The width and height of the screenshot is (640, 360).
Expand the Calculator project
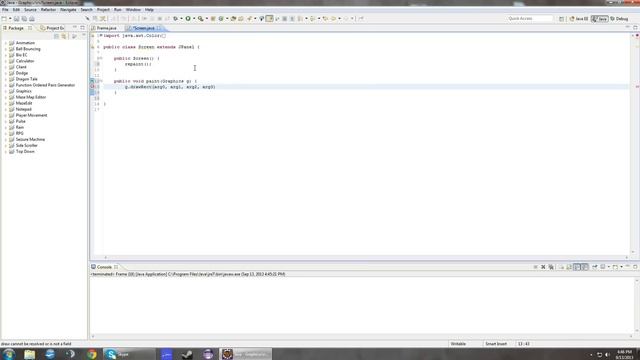[6, 61]
